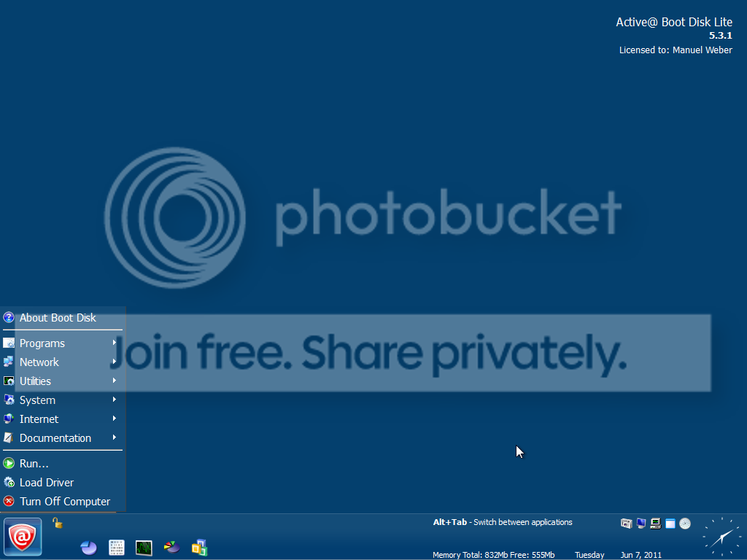Click the camera icon in system tray
Image resolution: width=747 pixels, height=560 pixels.
coord(626,524)
